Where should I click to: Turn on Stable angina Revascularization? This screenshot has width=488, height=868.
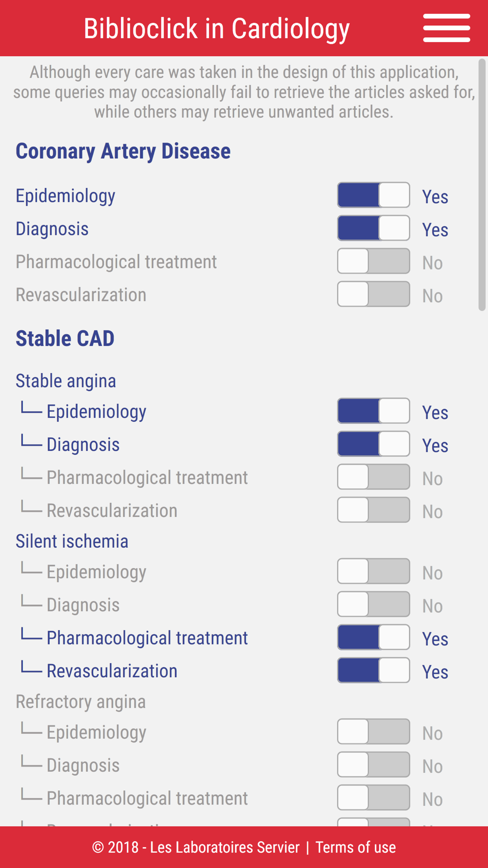tap(373, 510)
